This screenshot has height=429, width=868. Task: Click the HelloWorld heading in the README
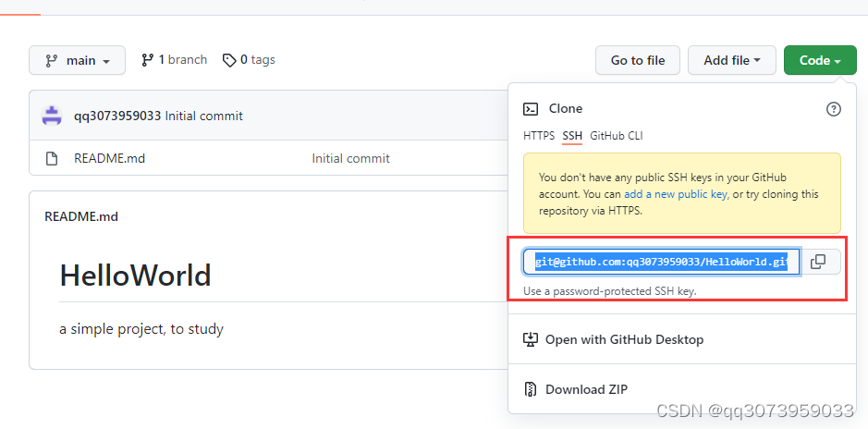click(135, 276)
